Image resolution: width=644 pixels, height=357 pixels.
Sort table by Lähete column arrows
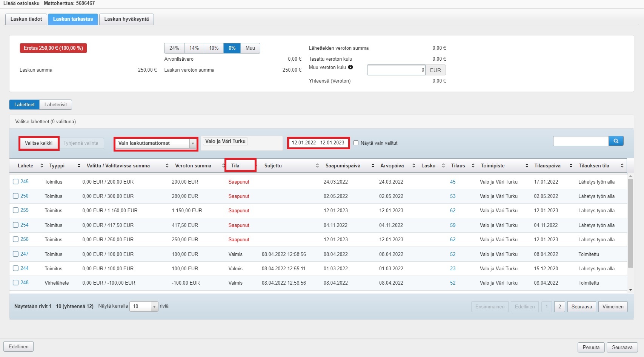[41, 166]
